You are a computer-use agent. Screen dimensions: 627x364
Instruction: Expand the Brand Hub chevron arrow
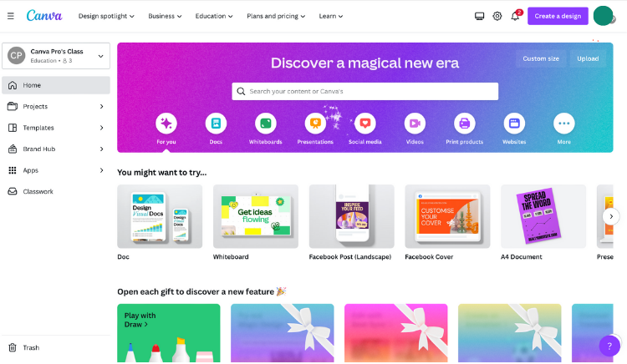point(101,149)
